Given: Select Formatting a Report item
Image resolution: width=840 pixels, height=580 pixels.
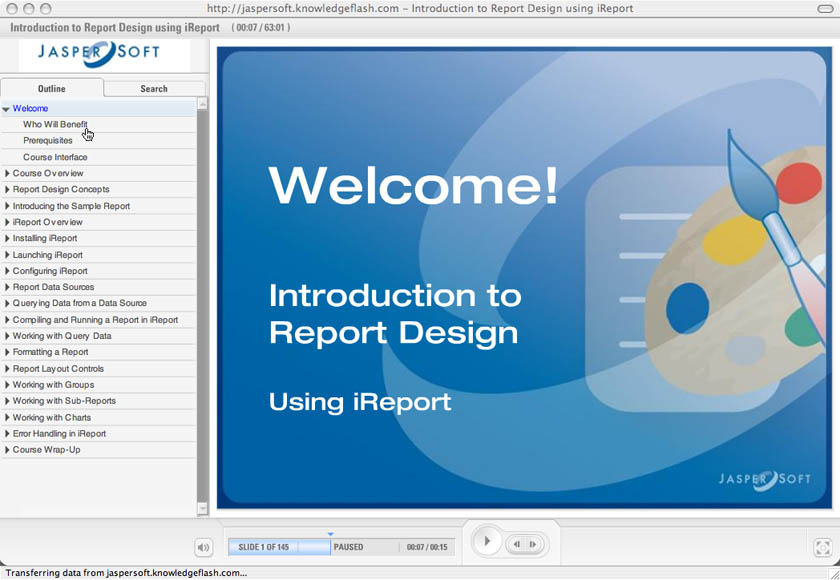Looking at the screenshot, I should (x=50, y=352).
